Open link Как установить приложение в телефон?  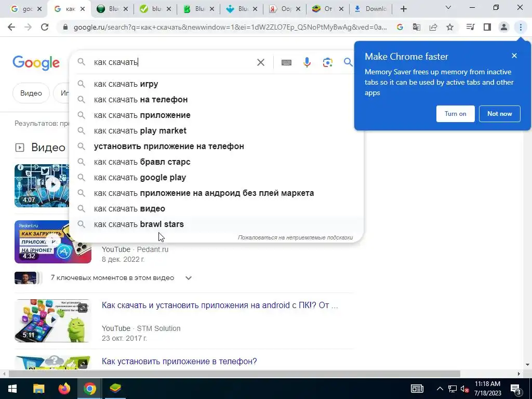(x=179, y=362)
